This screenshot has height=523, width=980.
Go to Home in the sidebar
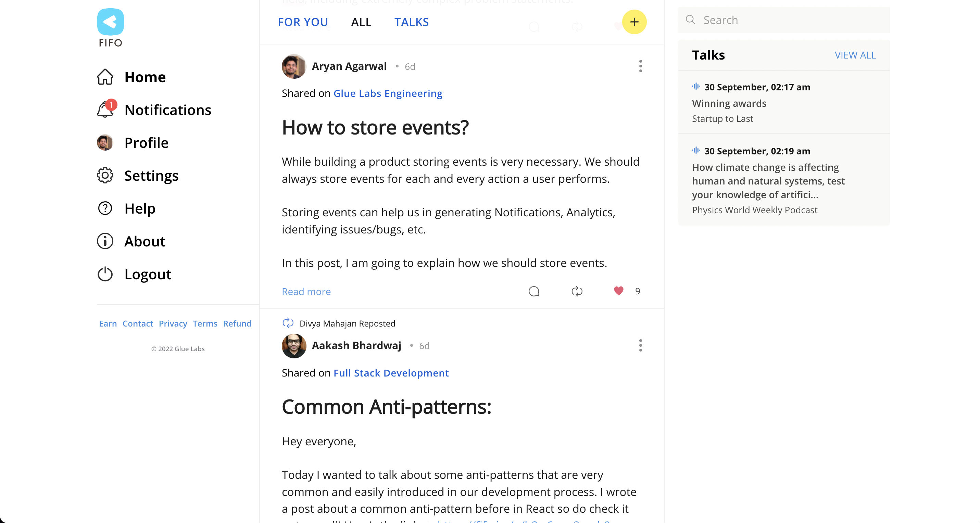click(x=145, y=77)
